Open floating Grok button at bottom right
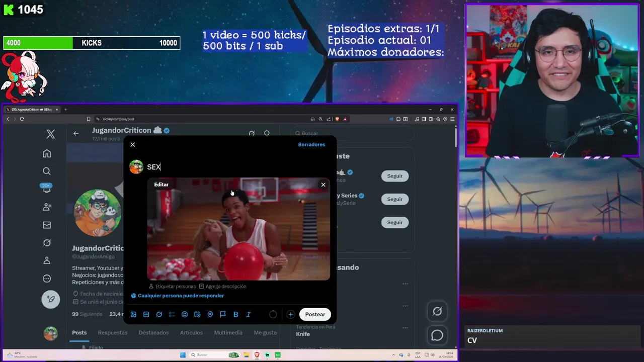Image resolution: width=644 pixels, height=362 pixels. pos(437,311)
